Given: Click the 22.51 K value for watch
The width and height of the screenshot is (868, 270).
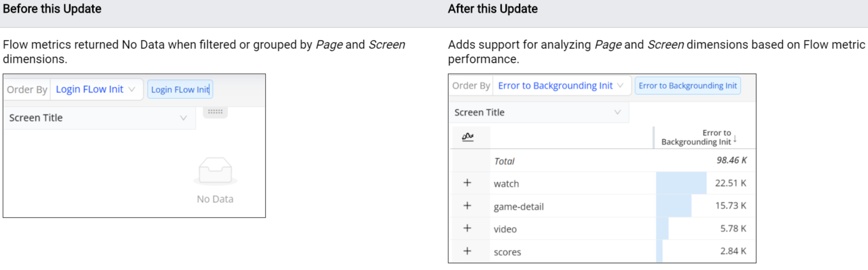Looking at the screenshot, I should coord(730,183).
